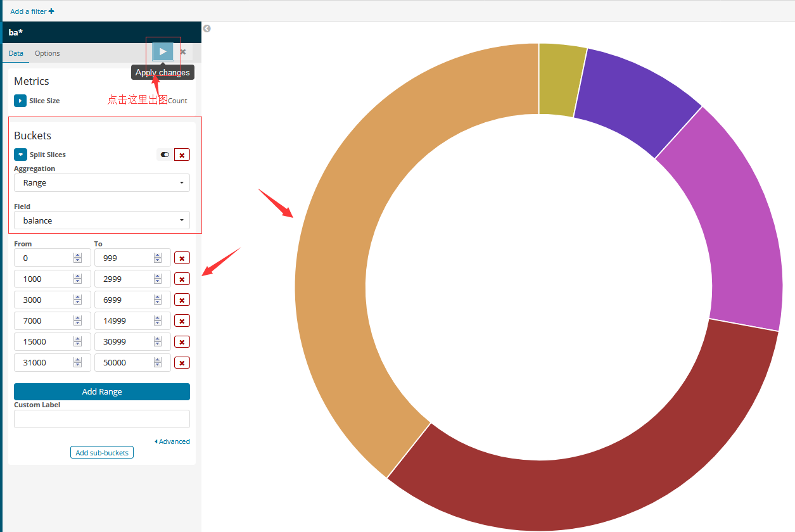Image resolution: width=795 pixels, height=532 pixels.
Task: Delete the 7000 to 14999 range row
Action: pos(182,321)
